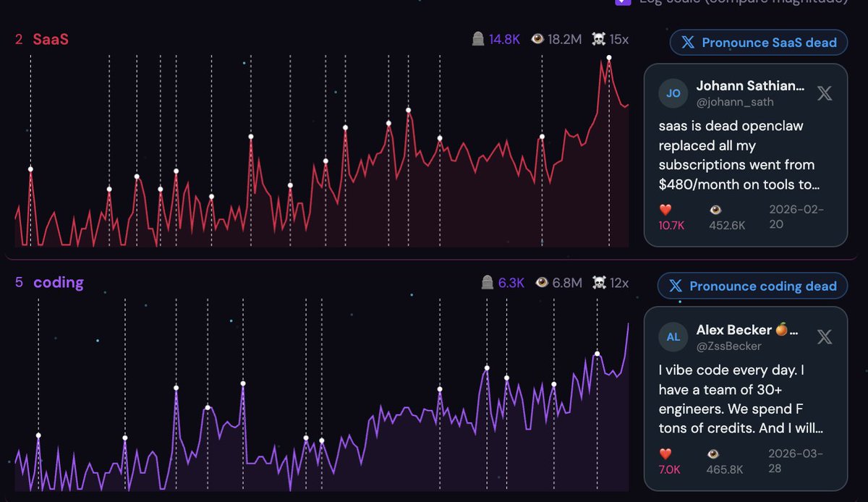Open X logo on Alex Becker's tweet card

tap(825, 336)
